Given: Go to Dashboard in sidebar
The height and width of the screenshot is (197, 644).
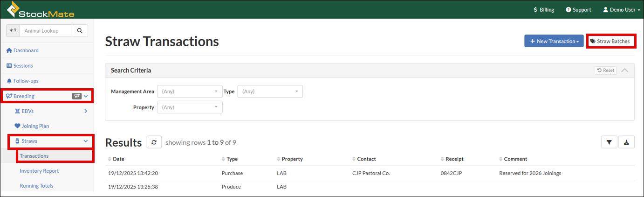Looking at the screenshot, I should click(x=26, y=50).
